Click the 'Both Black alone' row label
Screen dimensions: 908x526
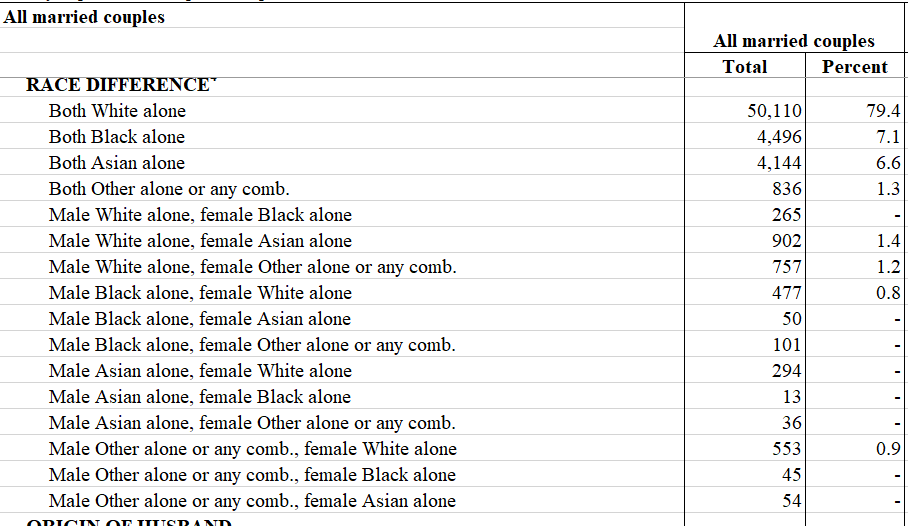pyautogui.click(x=117, y=137)
